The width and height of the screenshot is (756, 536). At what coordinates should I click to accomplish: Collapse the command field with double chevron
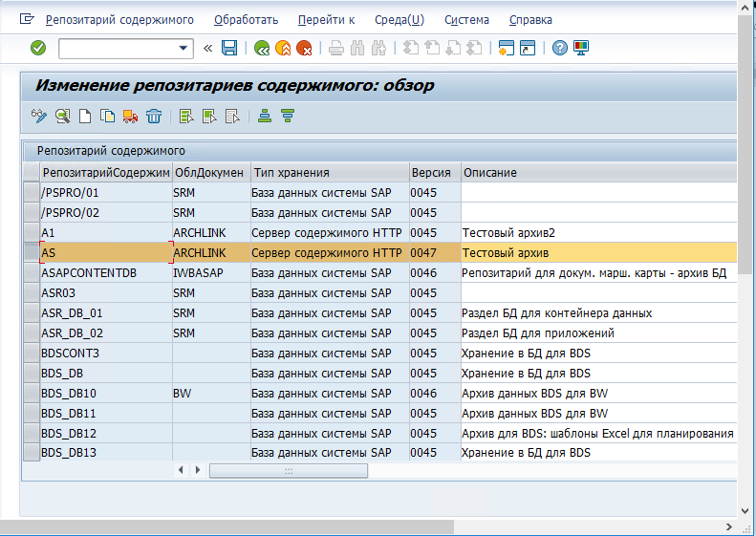(x=208, y=48)
